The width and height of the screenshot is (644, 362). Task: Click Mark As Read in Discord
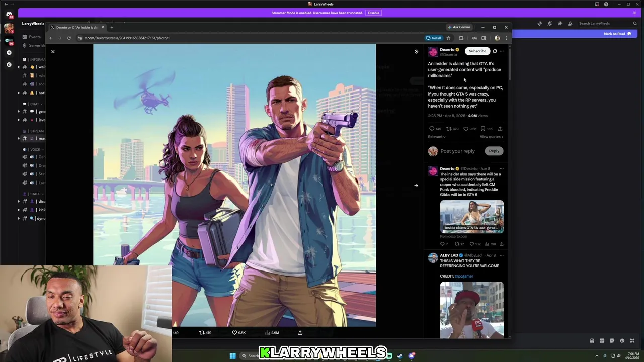618,34
